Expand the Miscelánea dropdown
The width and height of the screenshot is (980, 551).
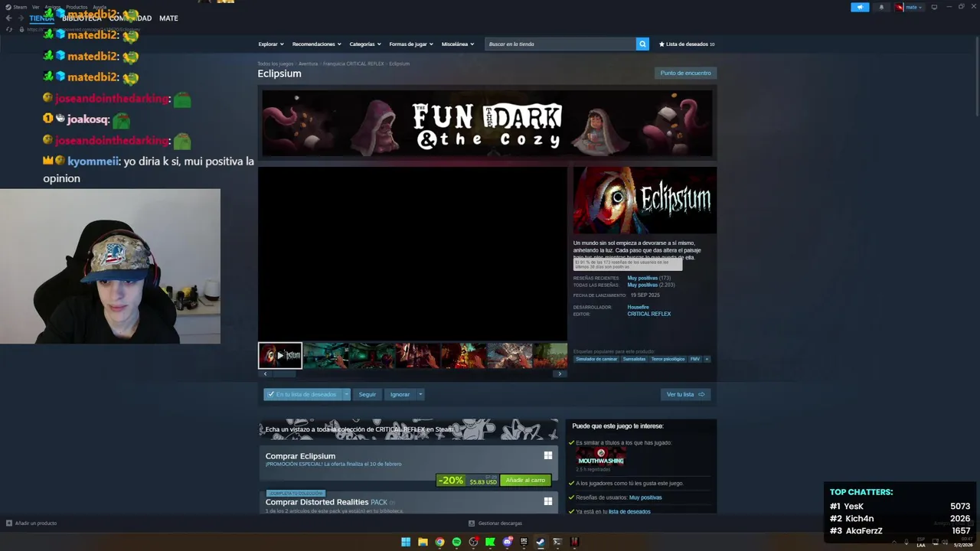pos(458,44)
